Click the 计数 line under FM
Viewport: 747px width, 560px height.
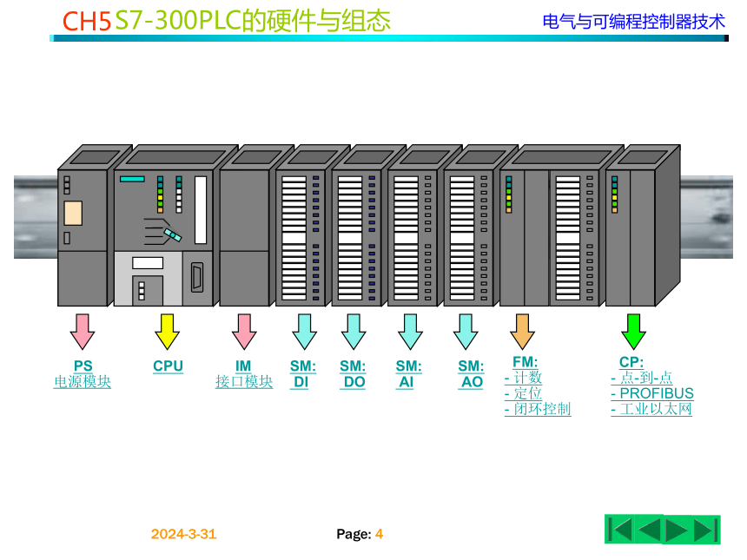coord(523,378)
